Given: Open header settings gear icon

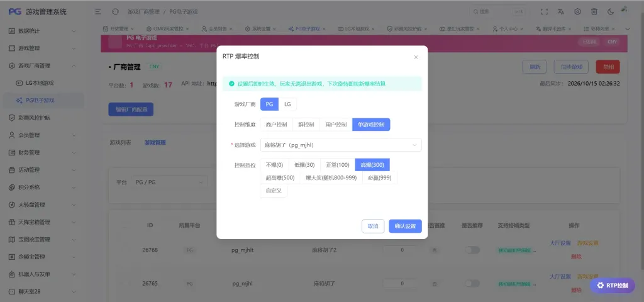Looking at the screenshot, I should [577, 12].
